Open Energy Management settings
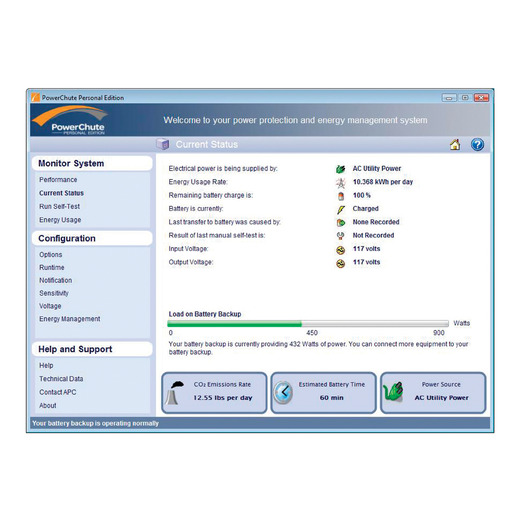 (x=69, y=319)
